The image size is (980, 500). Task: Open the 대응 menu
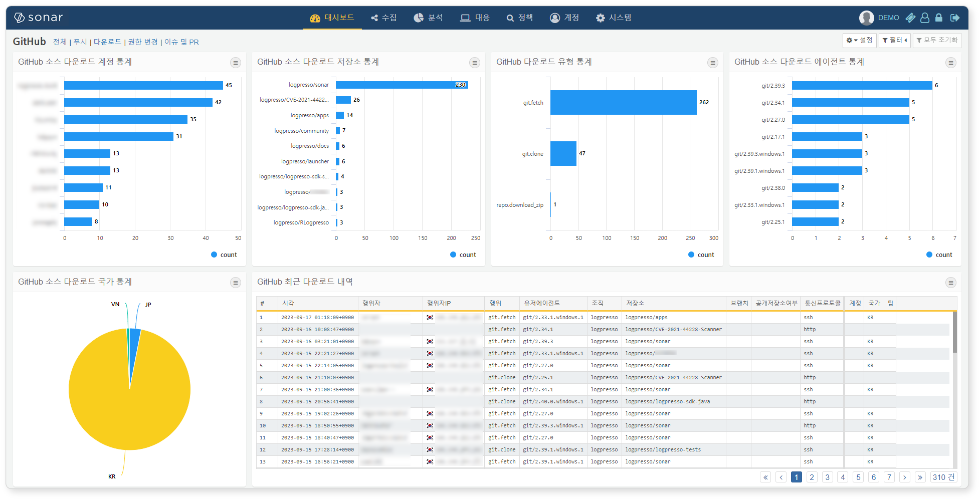(x=475, y=18)
